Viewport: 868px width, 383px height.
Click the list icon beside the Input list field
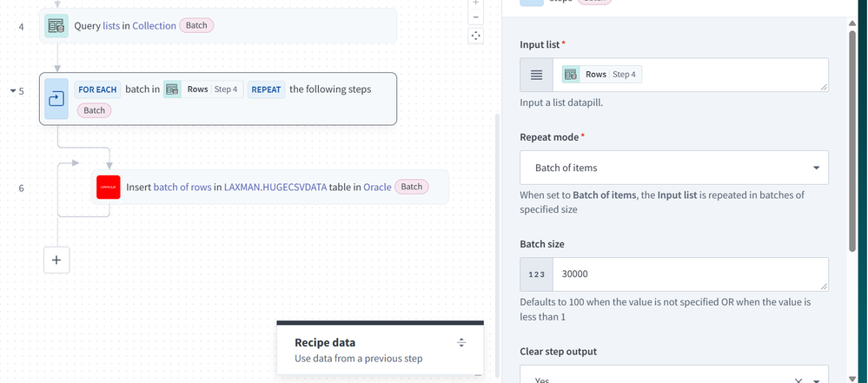(536, 75)
